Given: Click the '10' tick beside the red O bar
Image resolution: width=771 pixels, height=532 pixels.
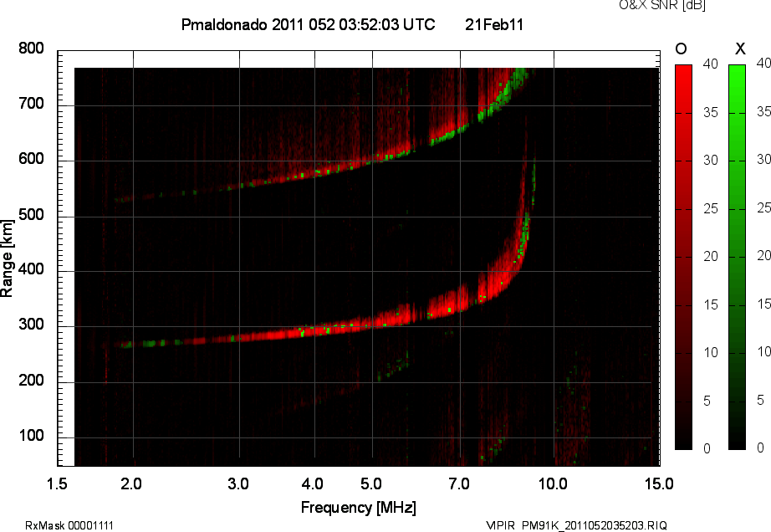Looking at the screenshot, I should click(710, 352).
